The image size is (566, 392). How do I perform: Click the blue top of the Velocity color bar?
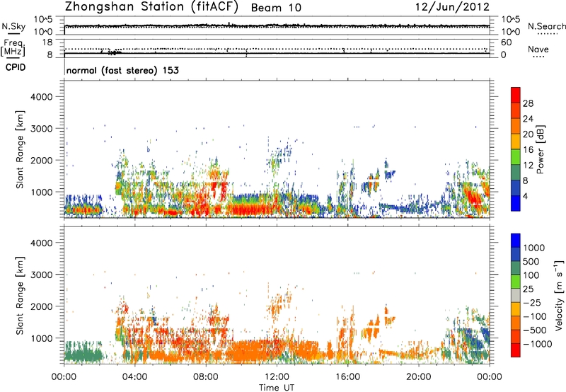tap(516, 241)
